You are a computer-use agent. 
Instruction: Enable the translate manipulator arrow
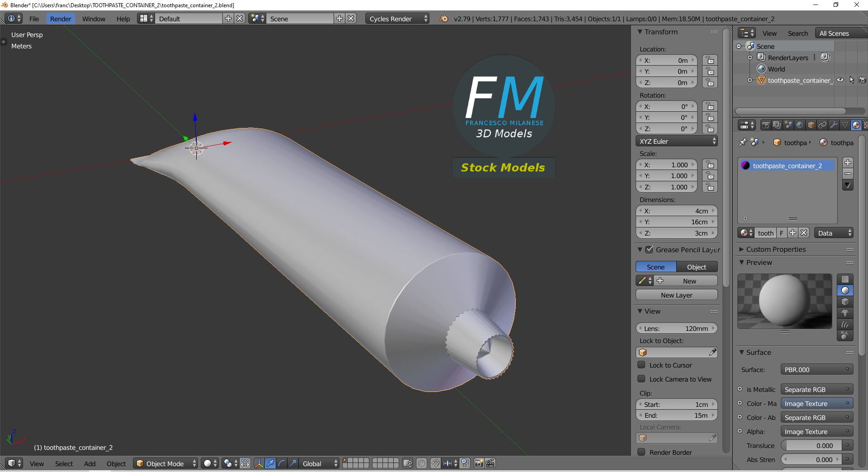pos(270,463)
